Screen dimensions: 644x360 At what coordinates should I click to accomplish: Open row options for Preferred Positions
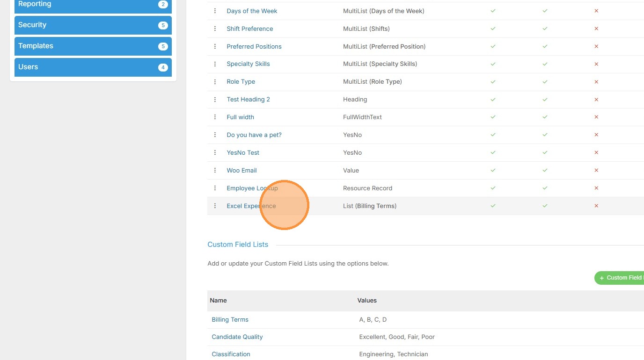(215, 46)
